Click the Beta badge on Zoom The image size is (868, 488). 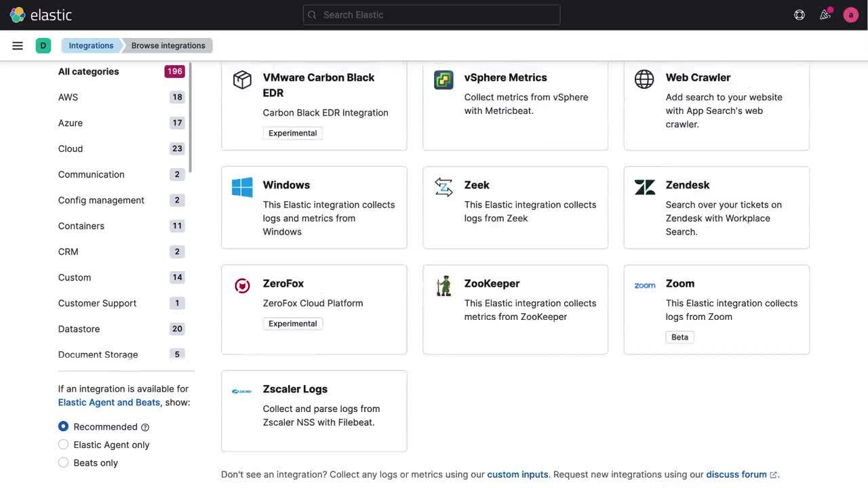coord(679,337)
